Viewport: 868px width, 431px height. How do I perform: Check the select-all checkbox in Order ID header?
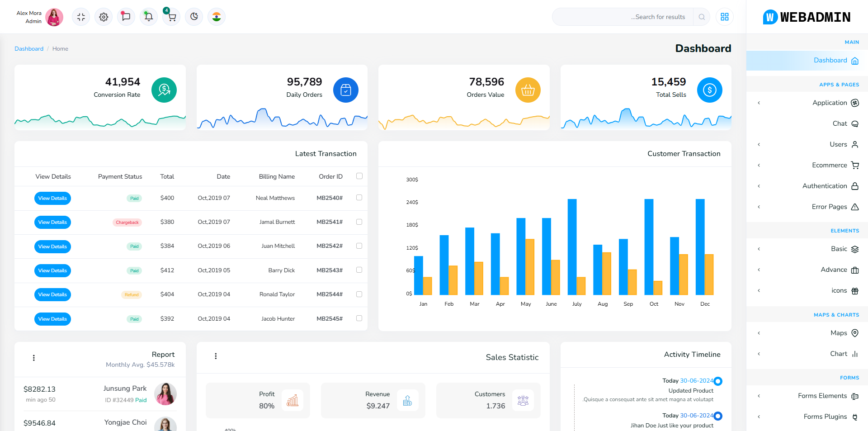[359, 176]
